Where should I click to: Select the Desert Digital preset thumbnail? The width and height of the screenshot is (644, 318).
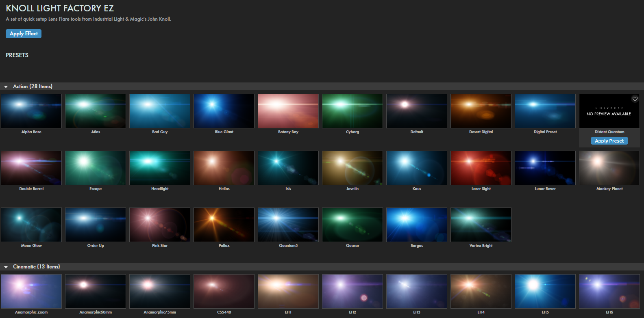tap(481, 111)
